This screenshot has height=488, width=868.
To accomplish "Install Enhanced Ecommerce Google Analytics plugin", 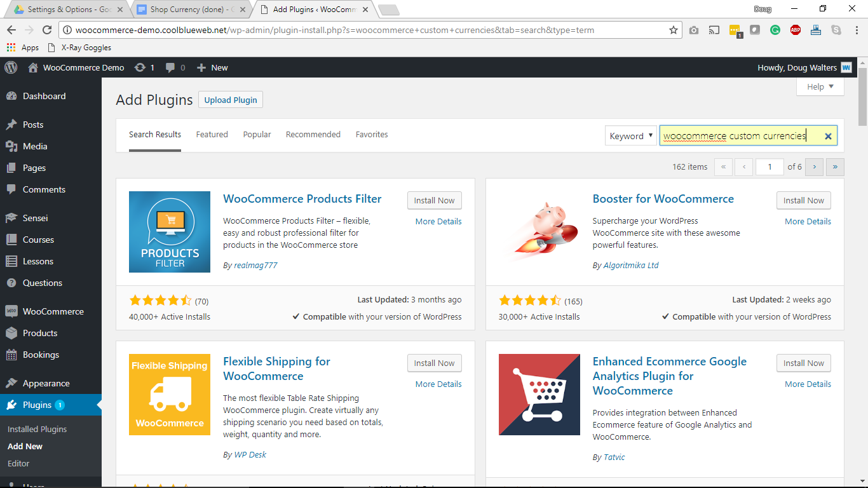I will 804,363.
